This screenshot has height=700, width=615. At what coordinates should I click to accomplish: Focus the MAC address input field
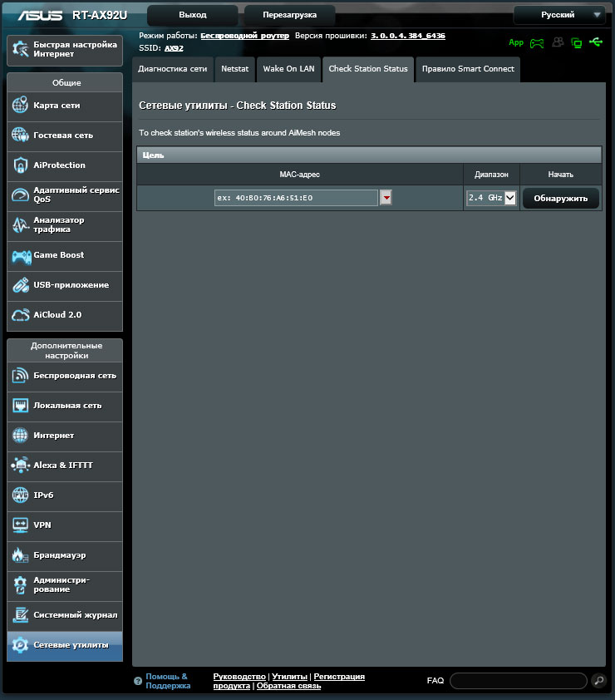(296, 198)
